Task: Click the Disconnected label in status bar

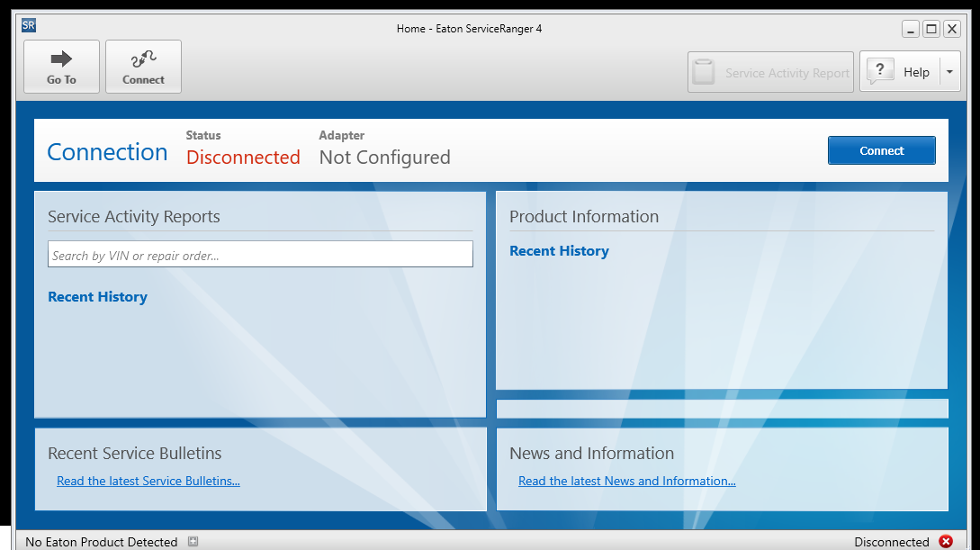Action: pos(891,542)
